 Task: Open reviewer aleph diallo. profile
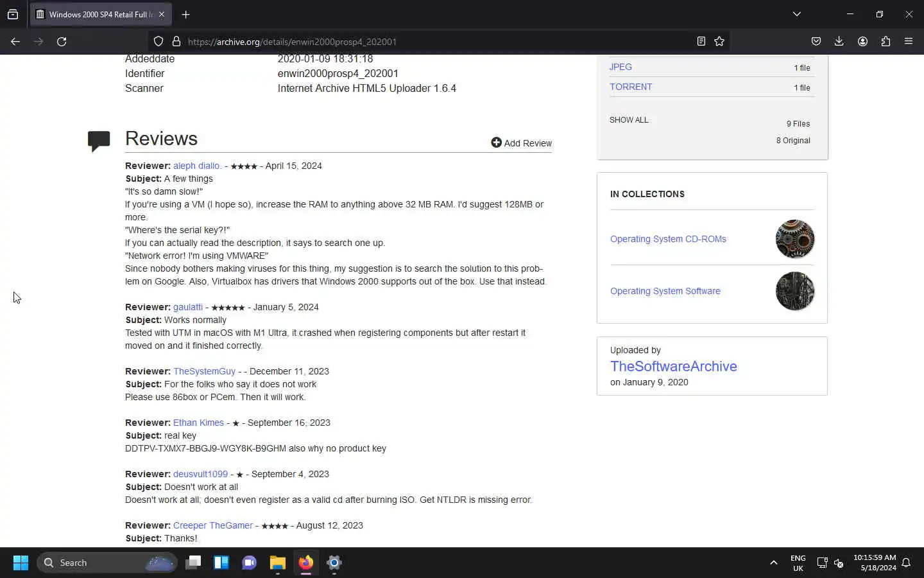[197, 166]
